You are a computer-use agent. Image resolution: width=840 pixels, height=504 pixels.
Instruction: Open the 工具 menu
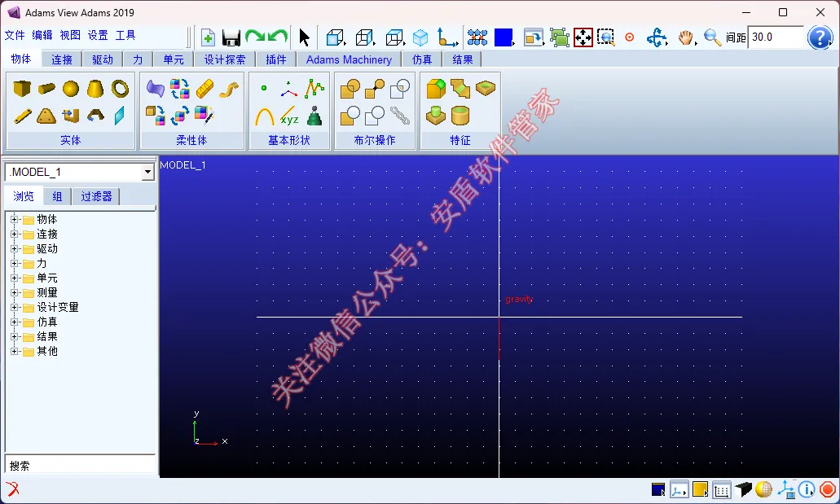click(125, 35)
